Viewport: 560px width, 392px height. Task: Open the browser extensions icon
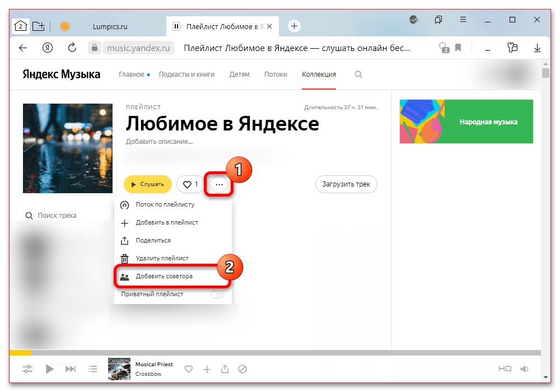point(512,48)
